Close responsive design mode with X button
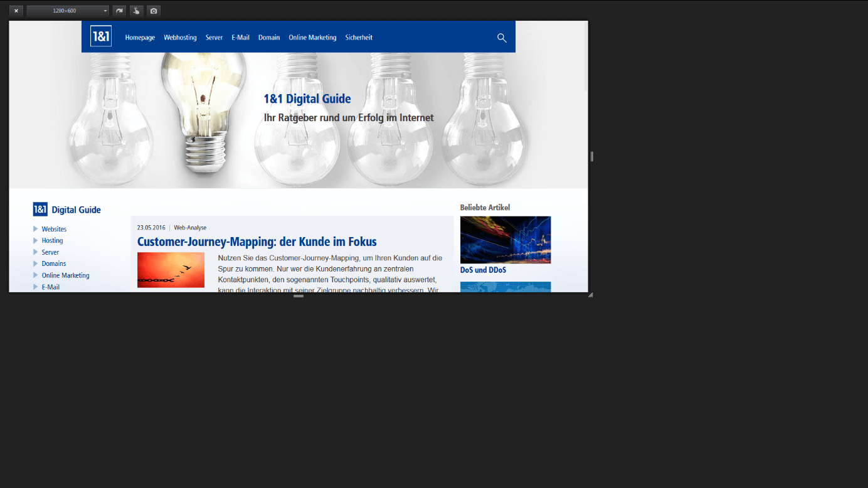The height and width of the screenshot is (488, 868). coord(16,11)
